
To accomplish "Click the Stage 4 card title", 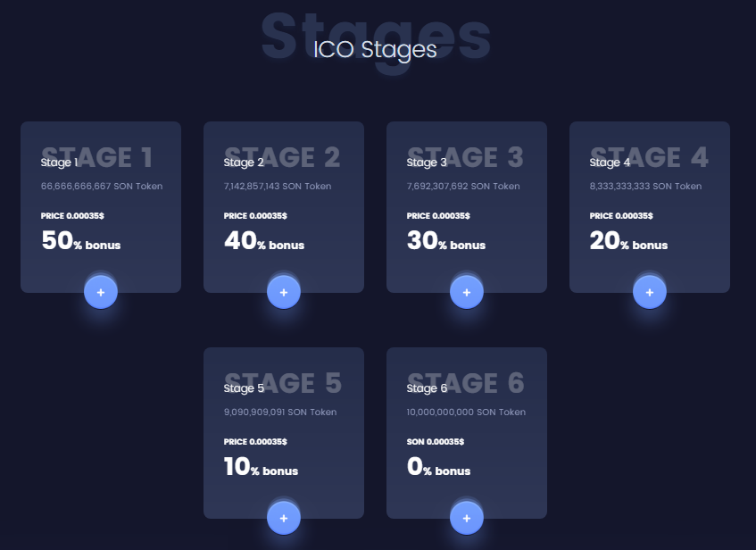I will (610, 162).
